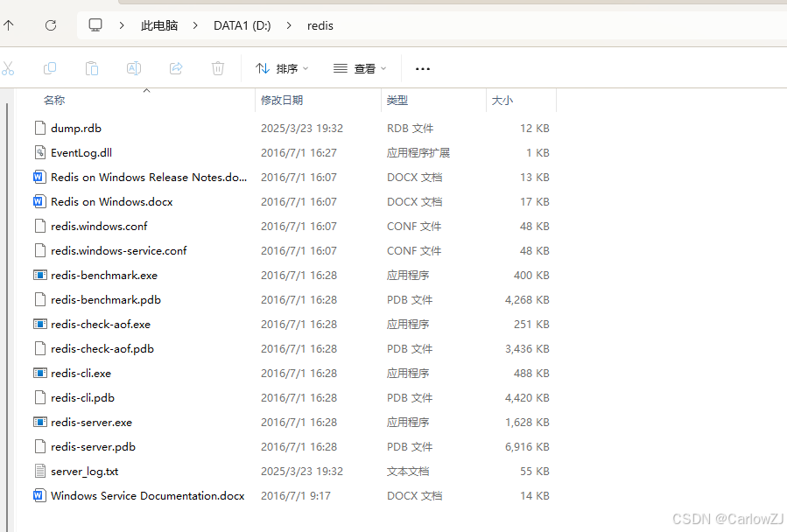Viewport: 787px width, 532px height.
Task: Refresh the current folder view
Action: pyautogui.click(x=51, y=25)
